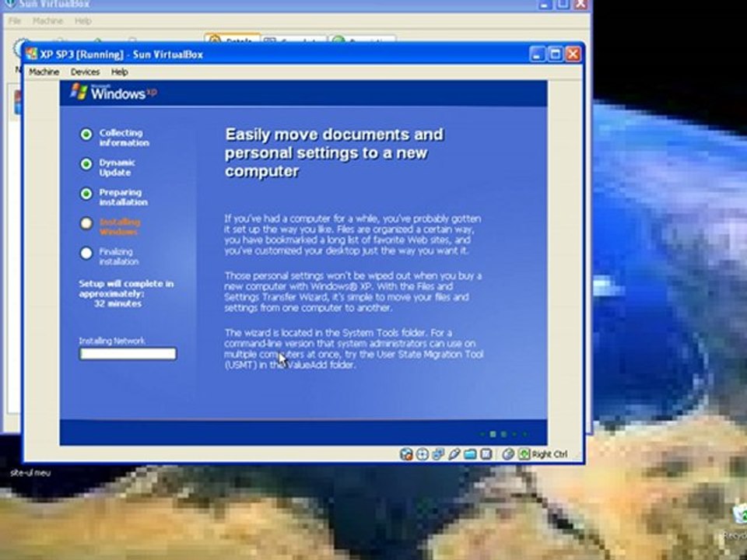This screenshot has width=747, height=560.
Task: Close the XP SP3 VirtualBox window
Action: 573,54
